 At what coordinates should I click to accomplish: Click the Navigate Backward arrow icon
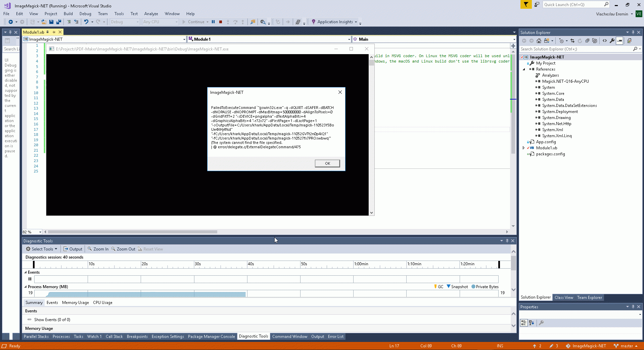(x=11, y=22)
